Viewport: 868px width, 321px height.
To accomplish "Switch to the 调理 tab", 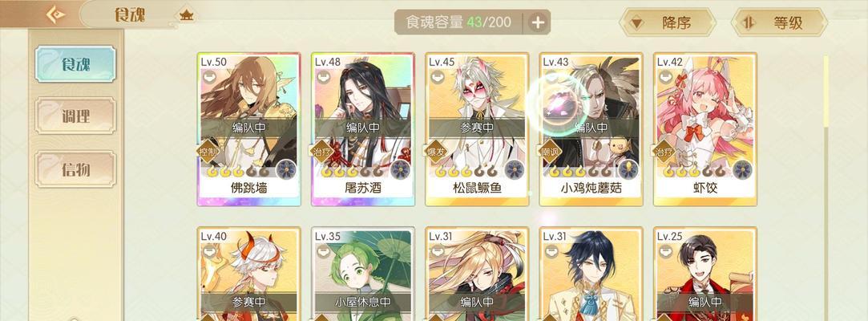I will [x=75, y=116].
